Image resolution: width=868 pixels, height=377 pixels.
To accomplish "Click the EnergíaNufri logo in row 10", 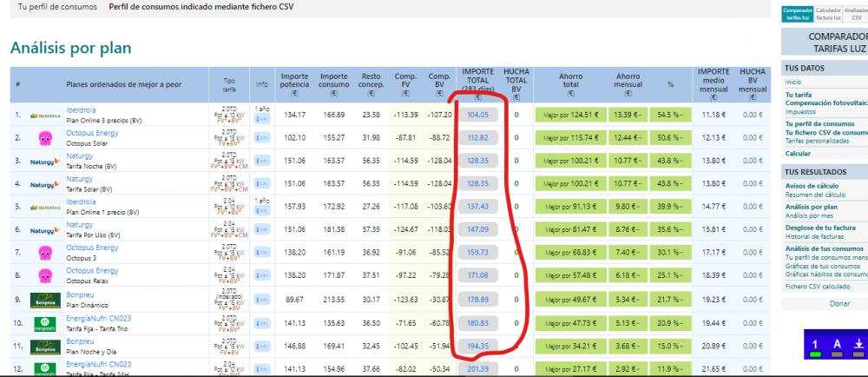I will click(x=45, y=324).
